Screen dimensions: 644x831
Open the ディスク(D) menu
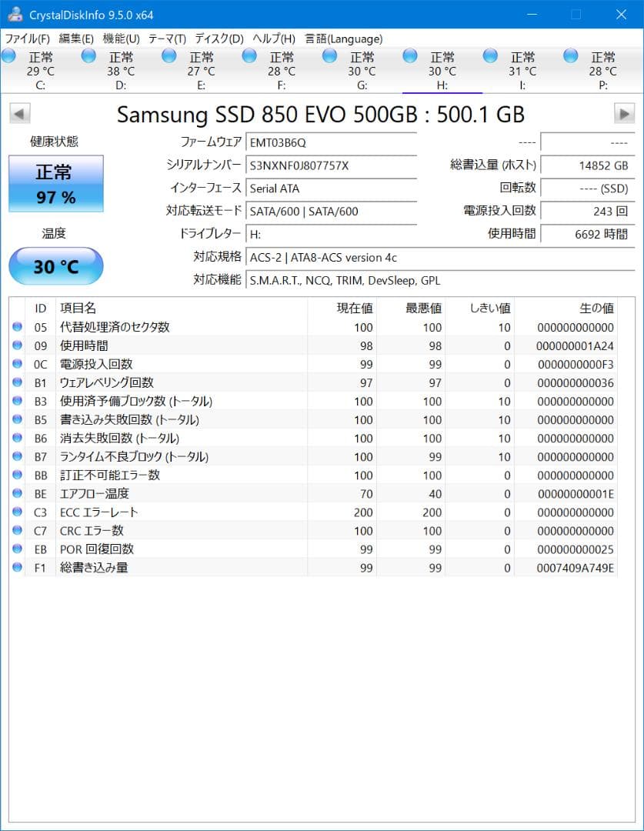pyautogui.click(x=219, y=38)
